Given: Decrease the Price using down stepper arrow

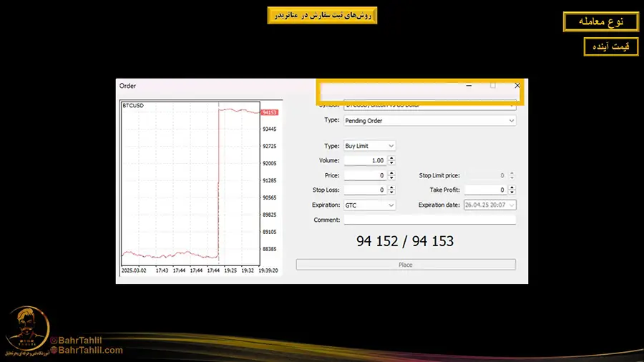Looking at the screenshot, I should (x=391, y=177).
